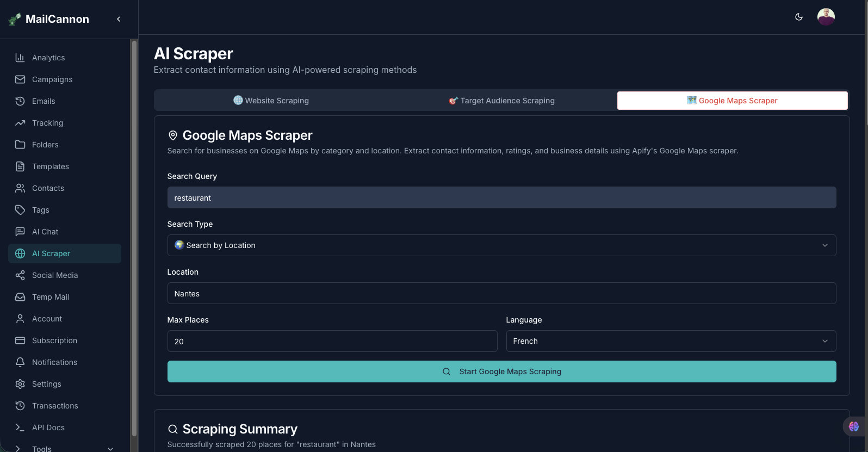Viewport: 868px width, 452px height.
Task: Click the Notifications bell icon
Action: pyautogui.click(x=20, y=362)
